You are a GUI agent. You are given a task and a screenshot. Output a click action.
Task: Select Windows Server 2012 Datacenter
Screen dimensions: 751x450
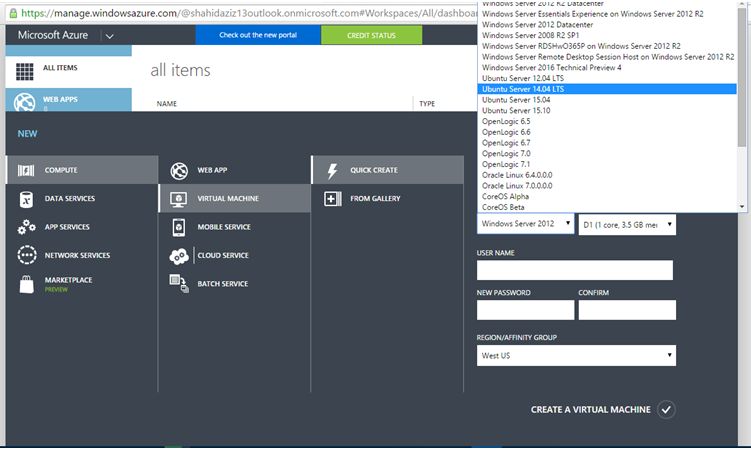coord(607,24)
